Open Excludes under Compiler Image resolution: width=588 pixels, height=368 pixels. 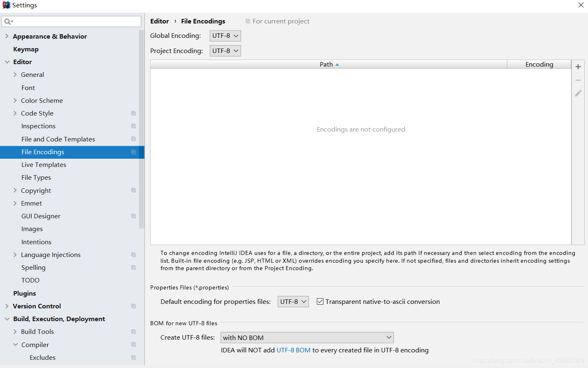[42, 357]
